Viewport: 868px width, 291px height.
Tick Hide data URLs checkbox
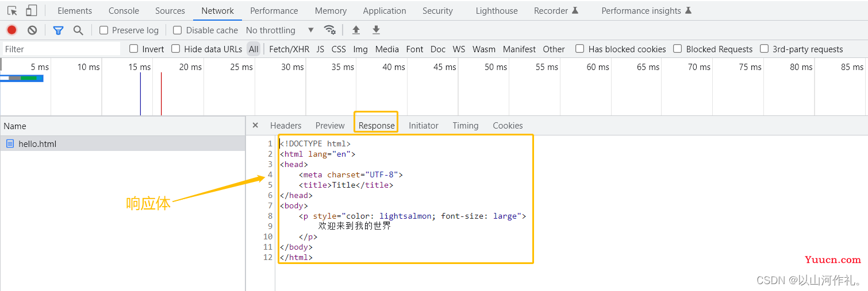click(x=176, y=49)
